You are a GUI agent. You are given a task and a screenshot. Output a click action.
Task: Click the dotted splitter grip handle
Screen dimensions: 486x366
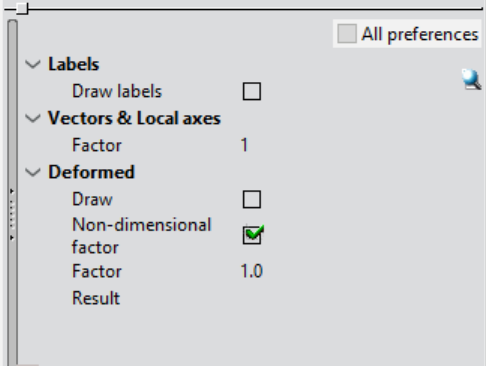(x=12, y=215)
